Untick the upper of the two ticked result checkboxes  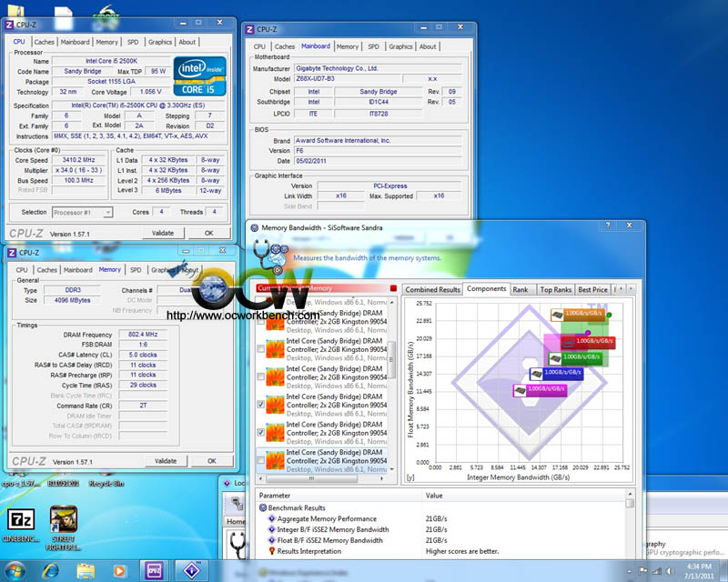[x=261, y=405]
